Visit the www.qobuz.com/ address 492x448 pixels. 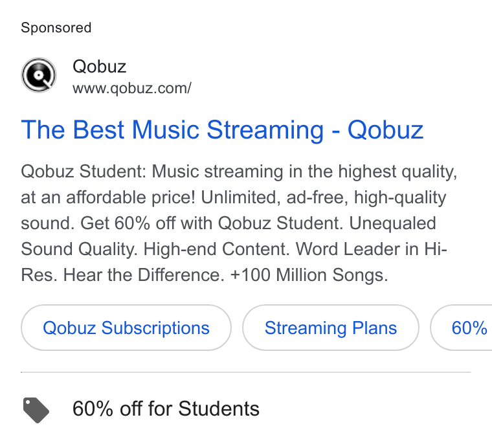pos(132,88)
